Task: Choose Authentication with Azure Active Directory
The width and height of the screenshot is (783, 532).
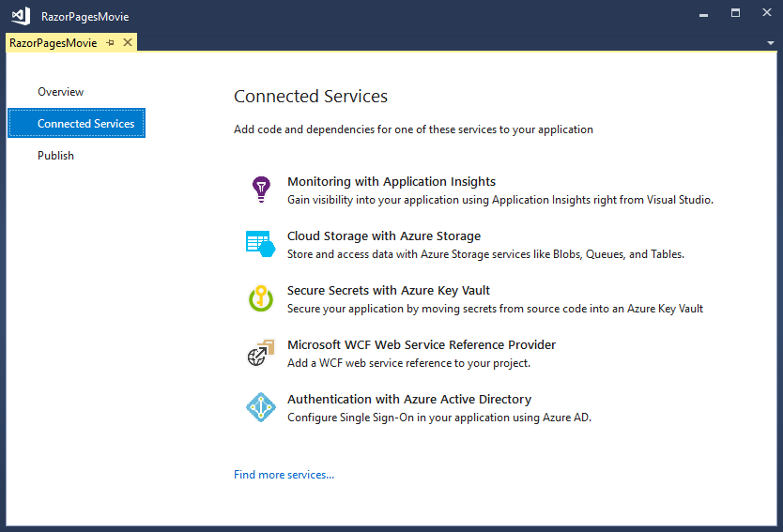Action: (408, 400)
